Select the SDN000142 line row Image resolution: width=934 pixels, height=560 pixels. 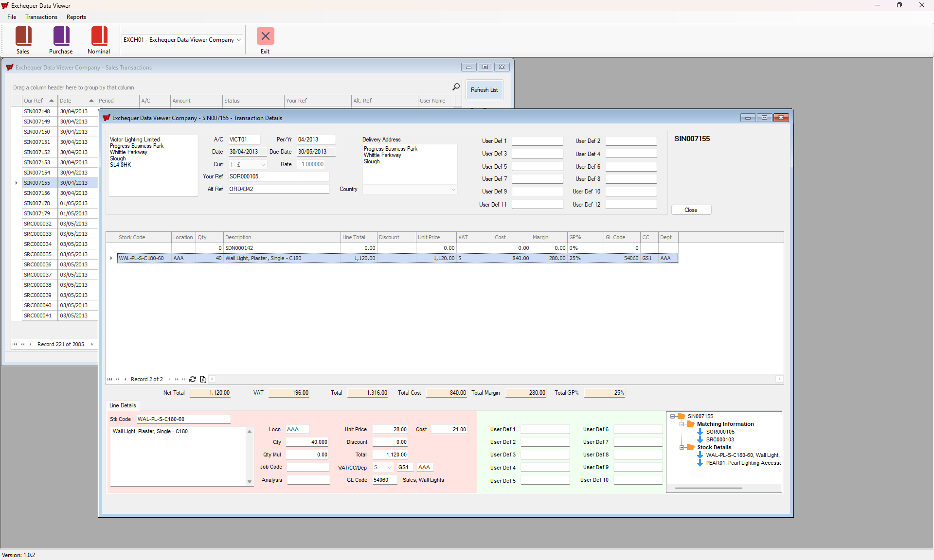397,248
